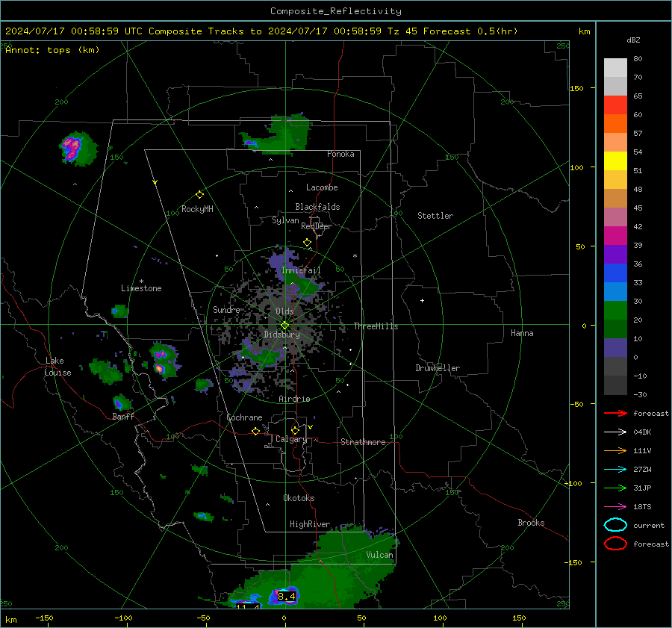Click the yellow swatch between 54 and 51
The image size is (672, 628).
(x=615, y=161)
